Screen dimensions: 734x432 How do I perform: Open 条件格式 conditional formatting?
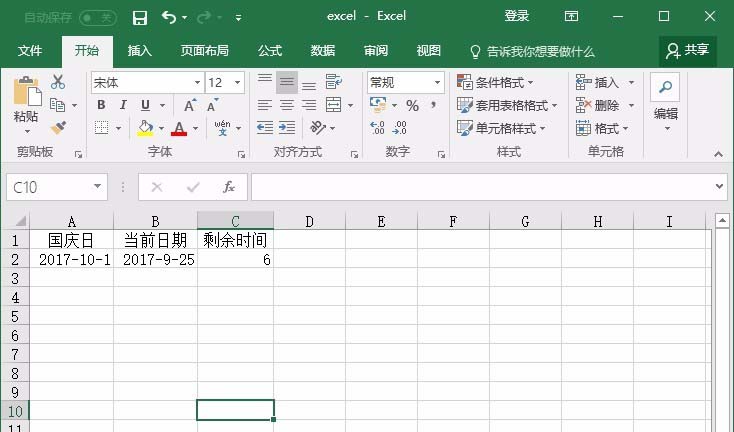pyautogui.click(x=496, y=82)
